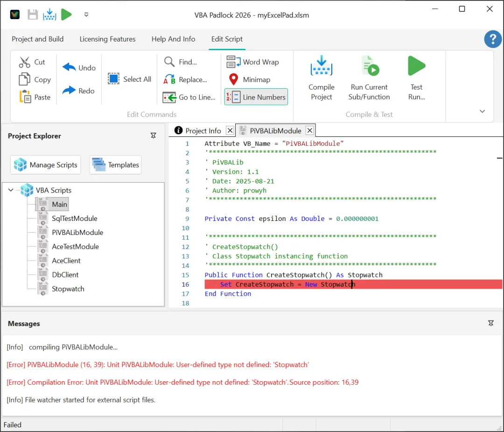This screenshot has height=432, width=504.
Task: Collapse the ribbon with the chevron
Action: tap(482, 111)
